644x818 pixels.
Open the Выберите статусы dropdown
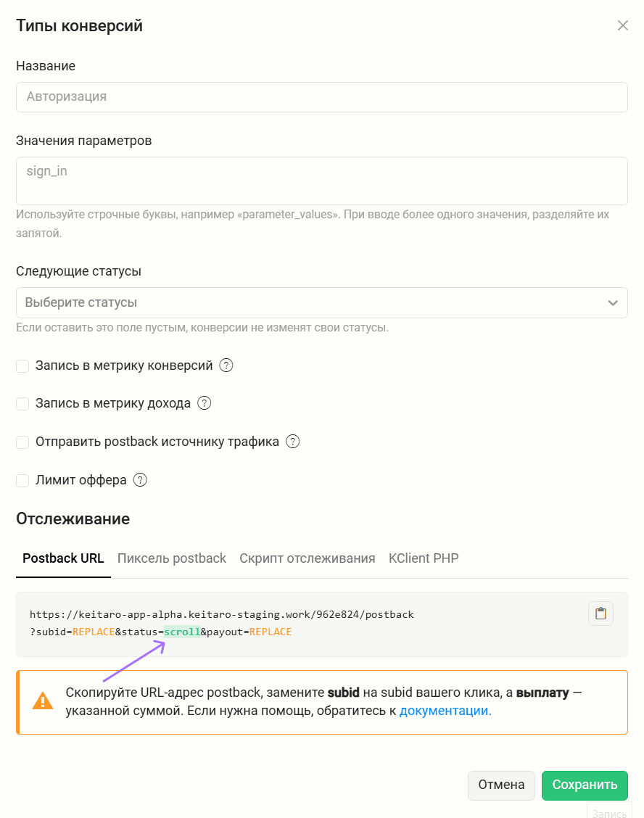321,302
